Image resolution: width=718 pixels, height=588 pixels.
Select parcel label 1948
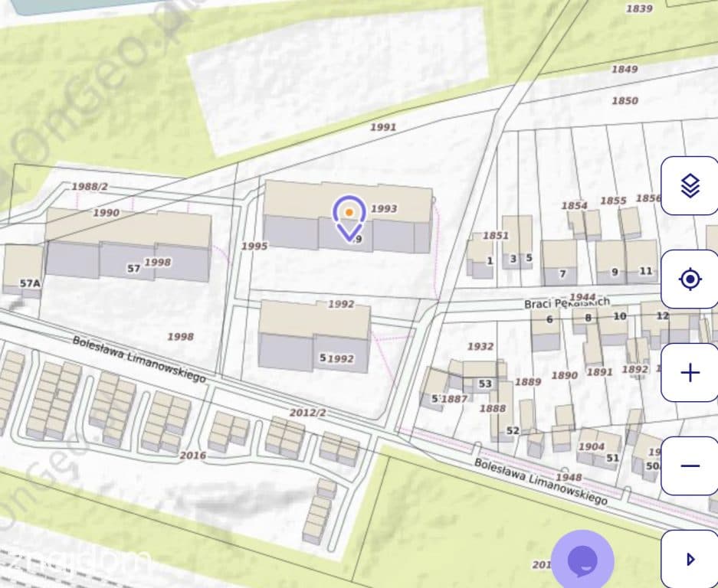click(569, 478)
